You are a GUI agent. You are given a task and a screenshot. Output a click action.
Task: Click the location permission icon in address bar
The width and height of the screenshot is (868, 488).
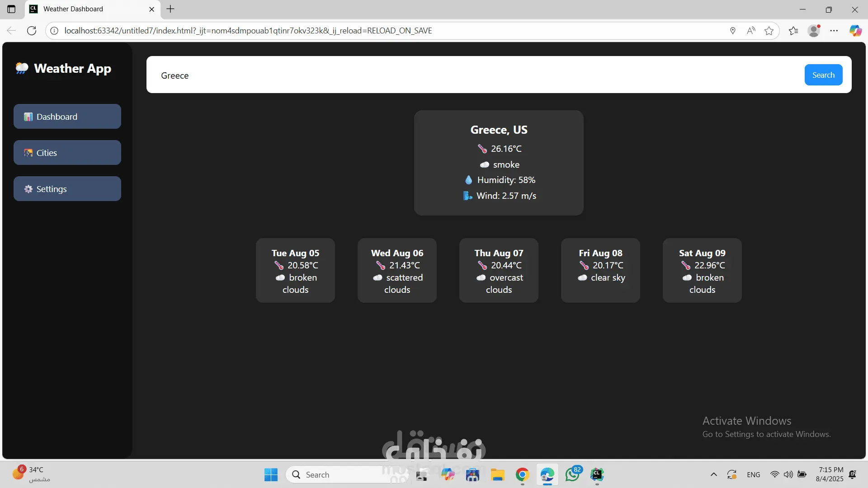tap(733, 31)
